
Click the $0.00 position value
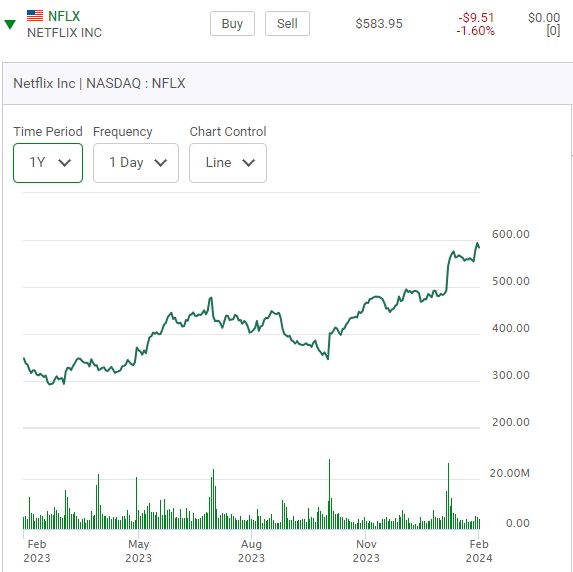click(x=544, y=18)
